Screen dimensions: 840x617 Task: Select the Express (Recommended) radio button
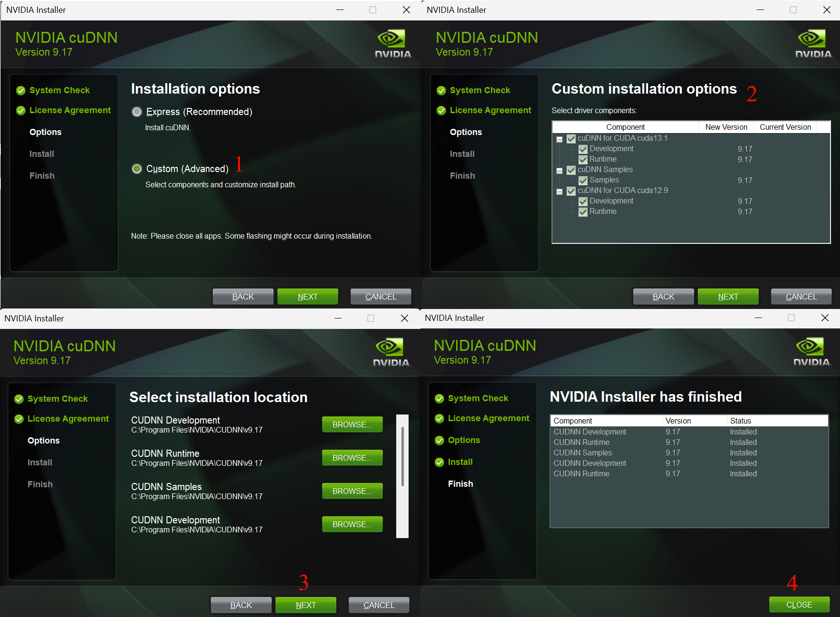coord(137,112)
